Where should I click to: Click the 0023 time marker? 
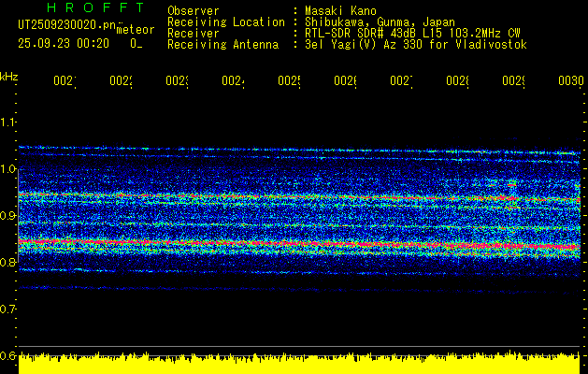[177, 81]
